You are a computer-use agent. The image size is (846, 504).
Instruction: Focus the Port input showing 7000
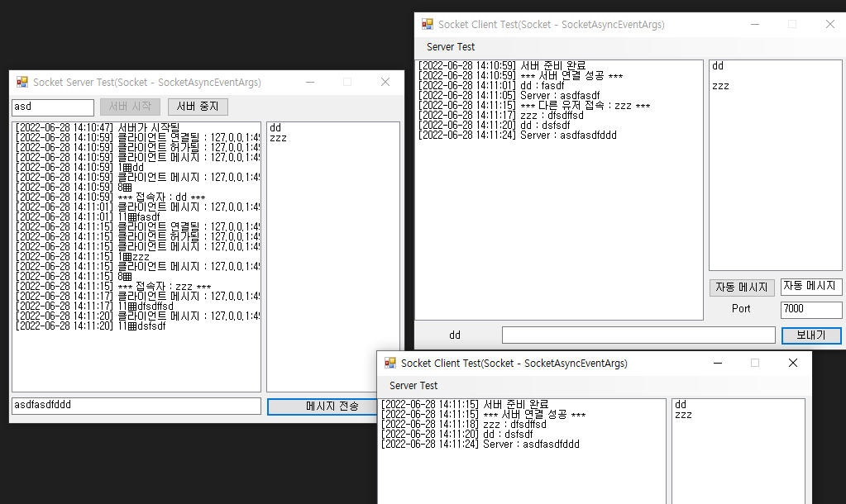pos(811,309)
